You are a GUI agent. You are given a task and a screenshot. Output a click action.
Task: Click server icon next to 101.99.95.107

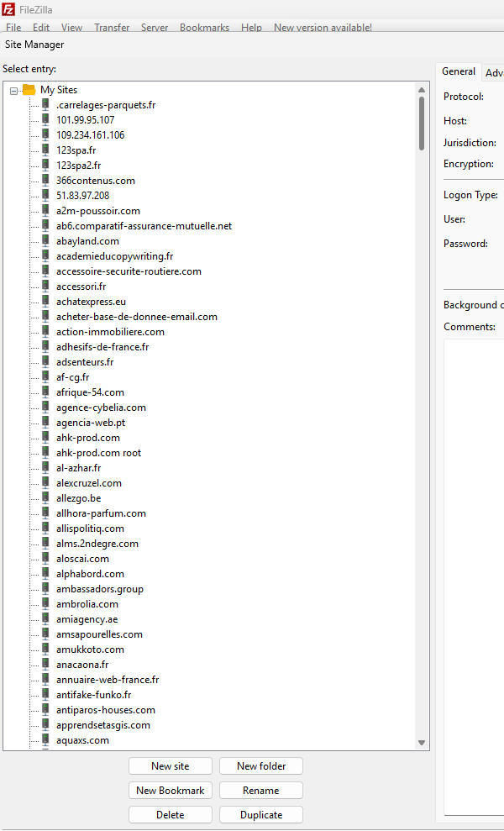coord(46,120)
